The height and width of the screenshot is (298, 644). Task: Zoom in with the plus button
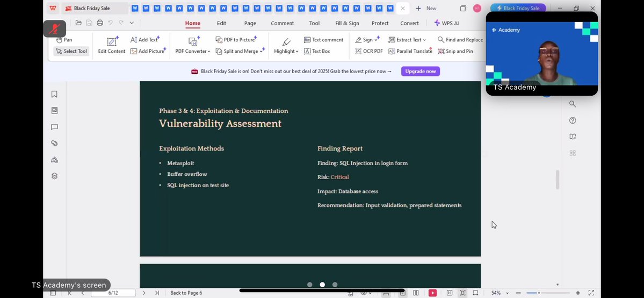coord(578,293)
